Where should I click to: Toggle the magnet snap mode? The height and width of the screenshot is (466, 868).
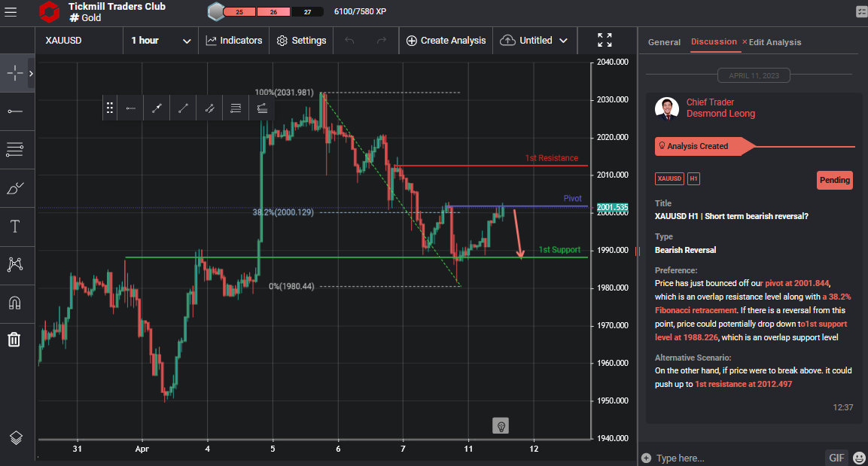[x=15, y=303]
